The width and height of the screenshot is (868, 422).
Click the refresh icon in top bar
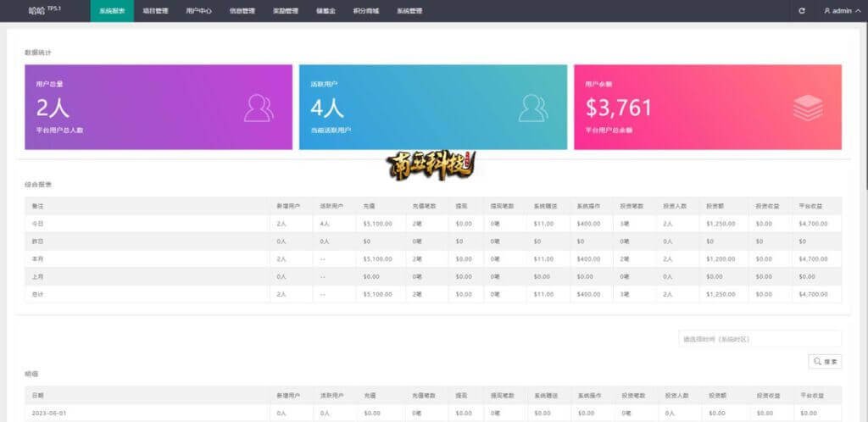coord(802,11)
